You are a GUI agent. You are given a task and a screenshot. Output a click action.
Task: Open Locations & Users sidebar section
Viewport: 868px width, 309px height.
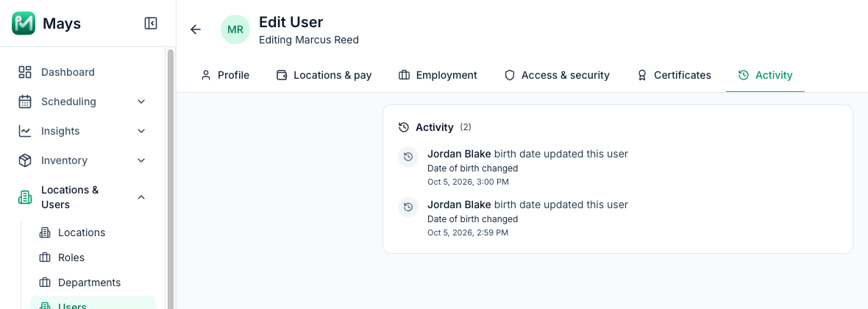pyautogui.click(x=83, y=197)
